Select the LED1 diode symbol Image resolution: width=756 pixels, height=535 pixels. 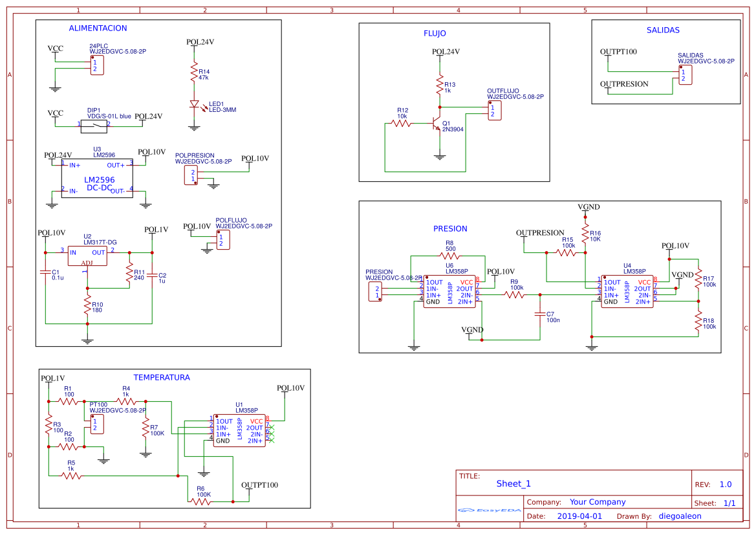193,104
